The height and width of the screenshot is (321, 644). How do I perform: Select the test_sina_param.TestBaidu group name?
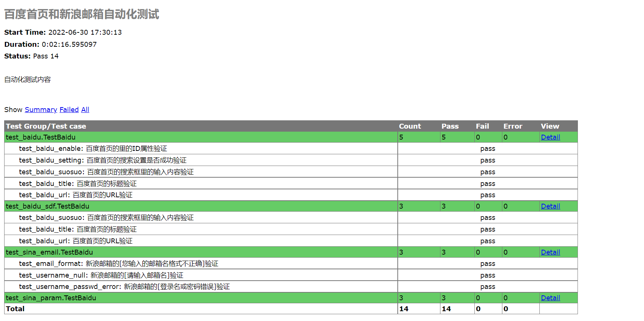point(51,298)
